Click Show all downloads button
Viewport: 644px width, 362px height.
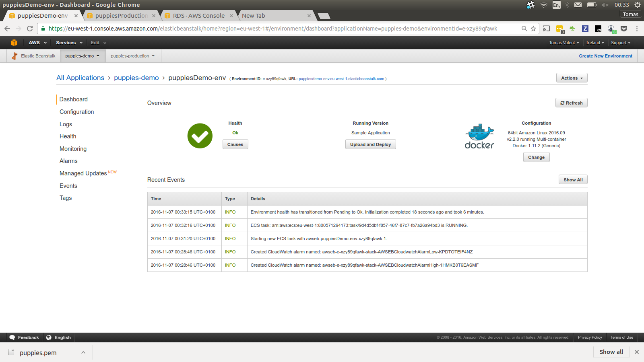[x=611, y=352]
